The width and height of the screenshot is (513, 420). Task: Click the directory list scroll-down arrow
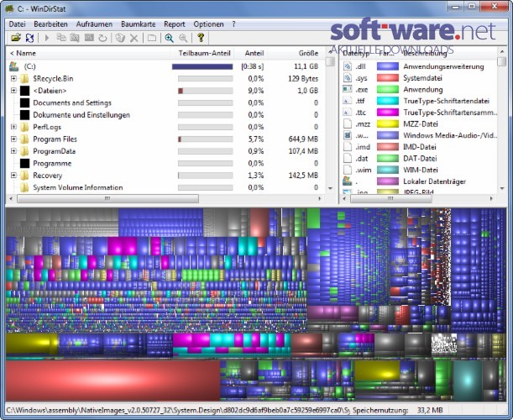pos(330,188)
